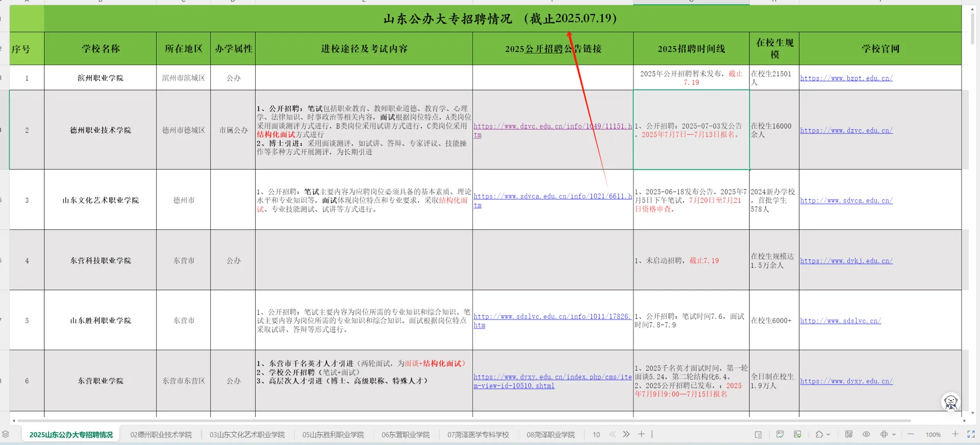Viewport: 980px width, 445px height.
Task: Toggle the reading mode crosshair icon
Action: point(884,434)
